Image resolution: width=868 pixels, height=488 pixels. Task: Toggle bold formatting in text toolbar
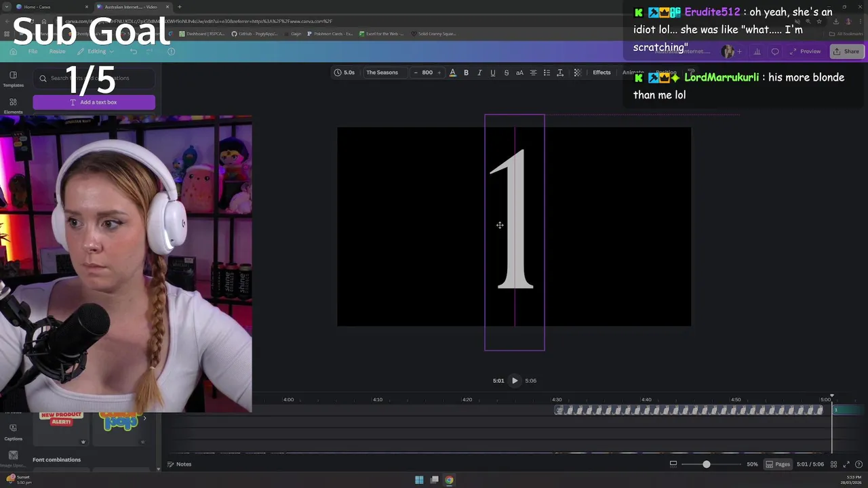click(x=466, y=73)
